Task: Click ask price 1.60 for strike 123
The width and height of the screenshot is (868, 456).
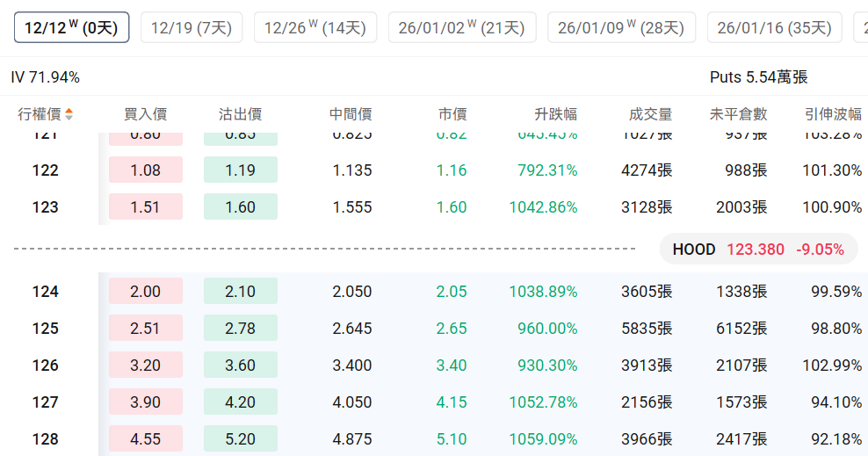Action: coord(240,207)
